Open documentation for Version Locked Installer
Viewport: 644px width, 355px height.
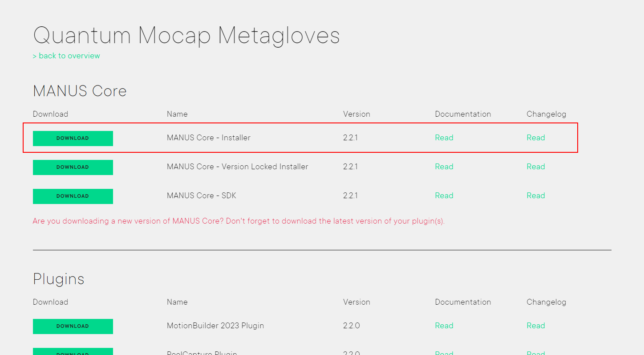click(x=444, y=167)
